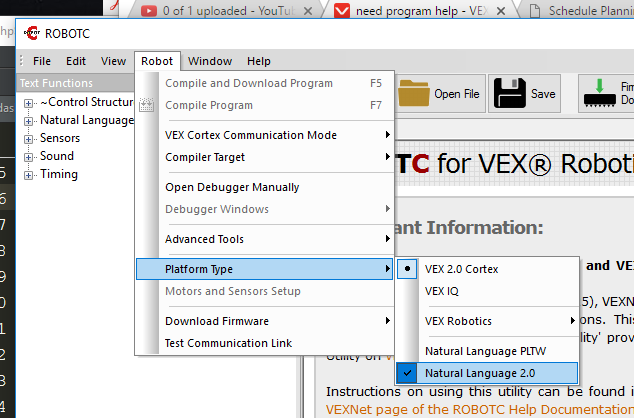The height and width of the screenshot is (418, 634).
Task: Close the need program help tab
Action: 501,11
